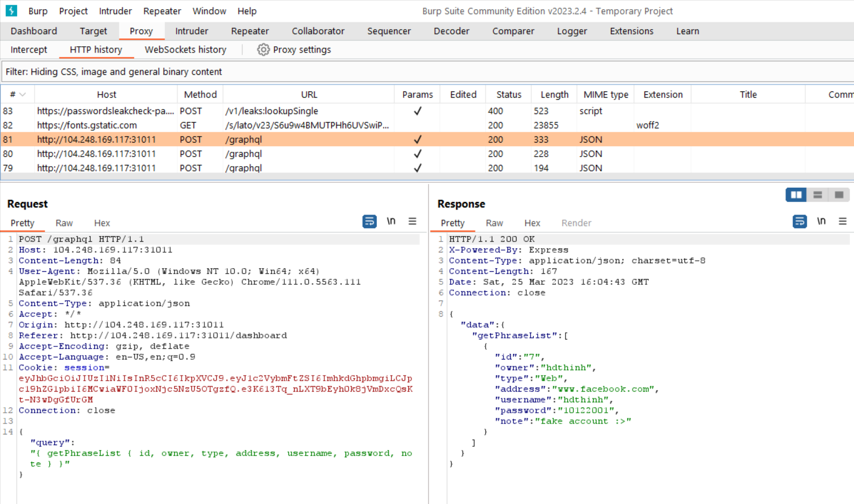
Task: Open the WebSockets history sub-tab
Action: 186,50
